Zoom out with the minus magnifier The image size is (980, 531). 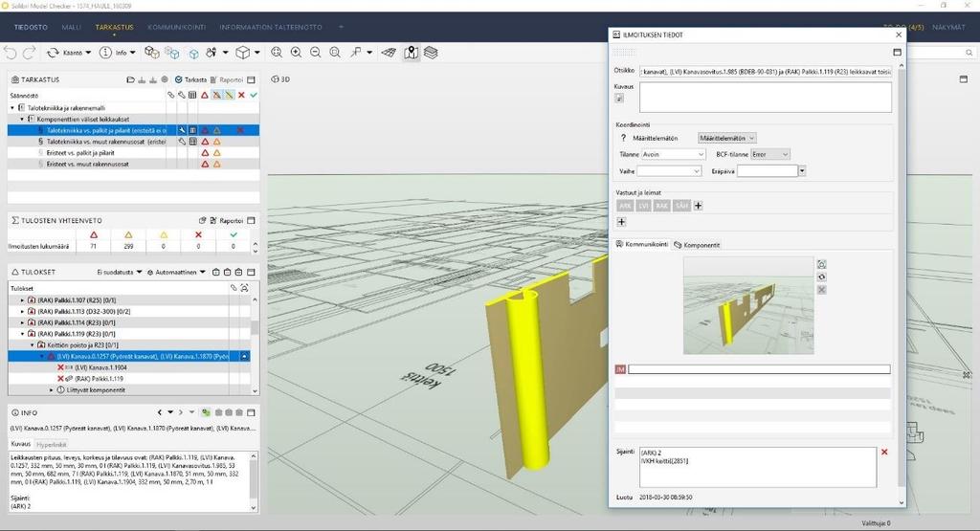click(x=316, y=54)
